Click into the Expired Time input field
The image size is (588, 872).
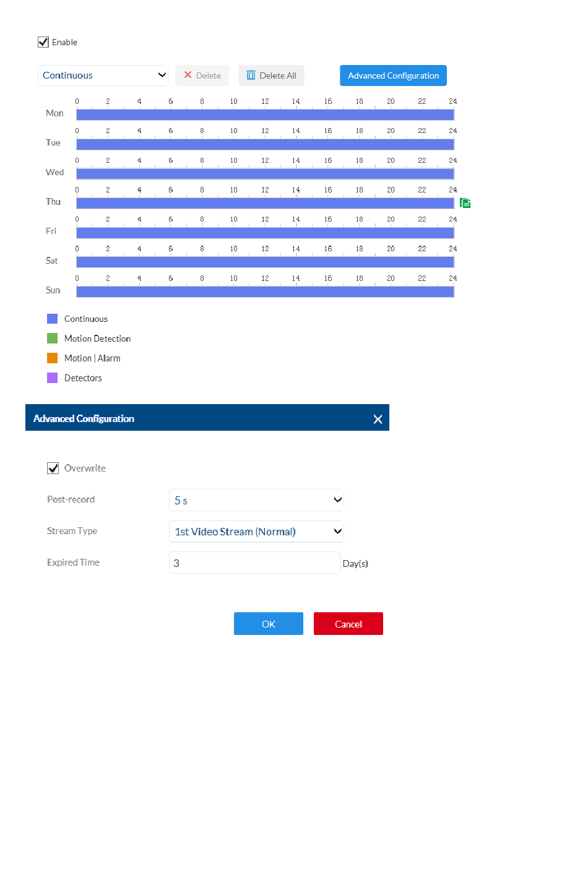coord(254,563)
